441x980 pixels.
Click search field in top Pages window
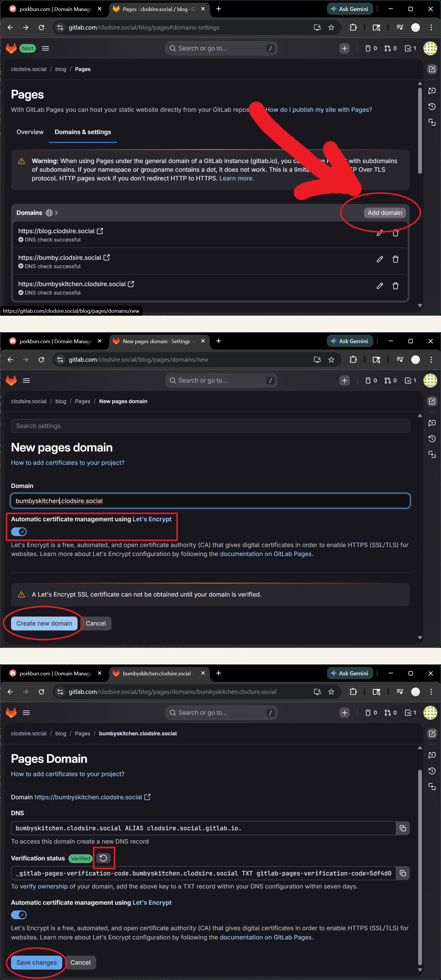[x=221, y=48]
